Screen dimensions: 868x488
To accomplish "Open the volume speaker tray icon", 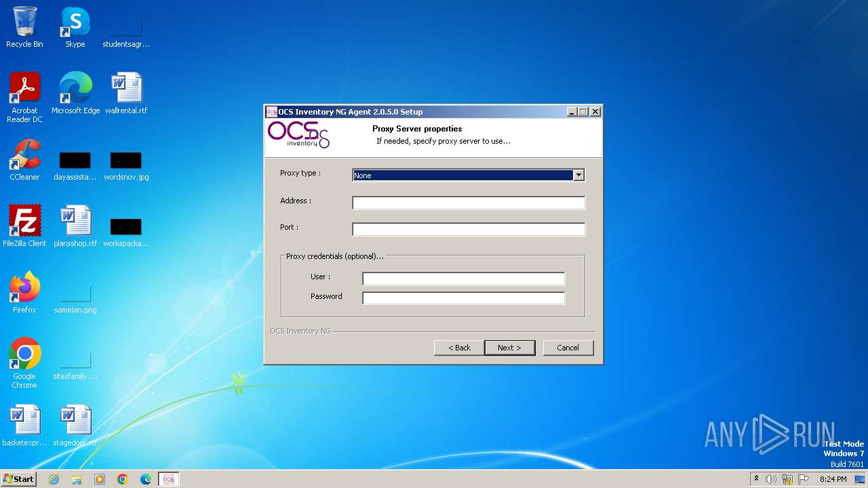I will coord(771,479).
